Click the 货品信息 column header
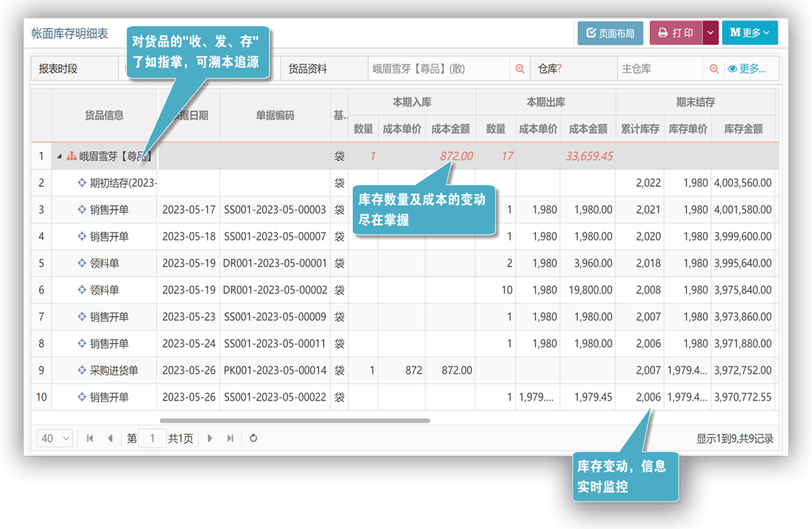812x529 pixels. pyautogui.click(x=104, y=115)
